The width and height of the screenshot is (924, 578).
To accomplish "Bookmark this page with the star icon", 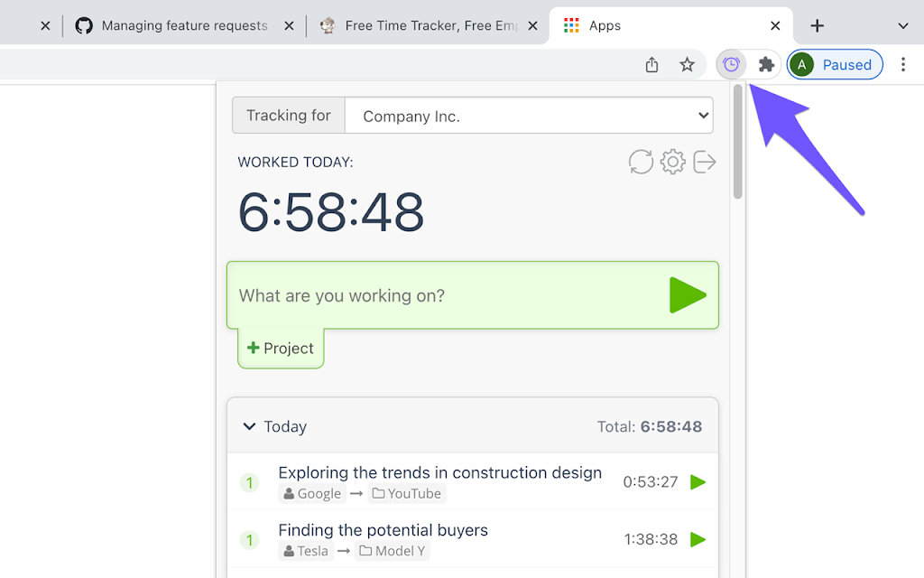I will tap(687, 64).
